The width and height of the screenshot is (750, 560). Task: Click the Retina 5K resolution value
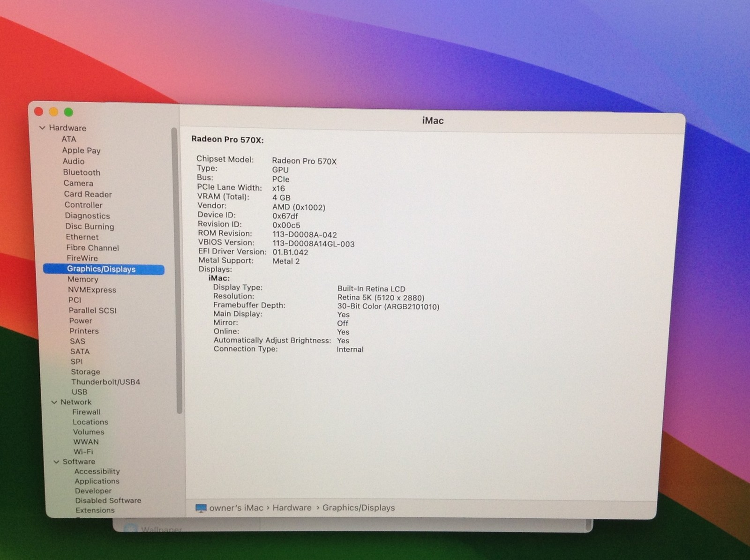click(x=381, y=298)
